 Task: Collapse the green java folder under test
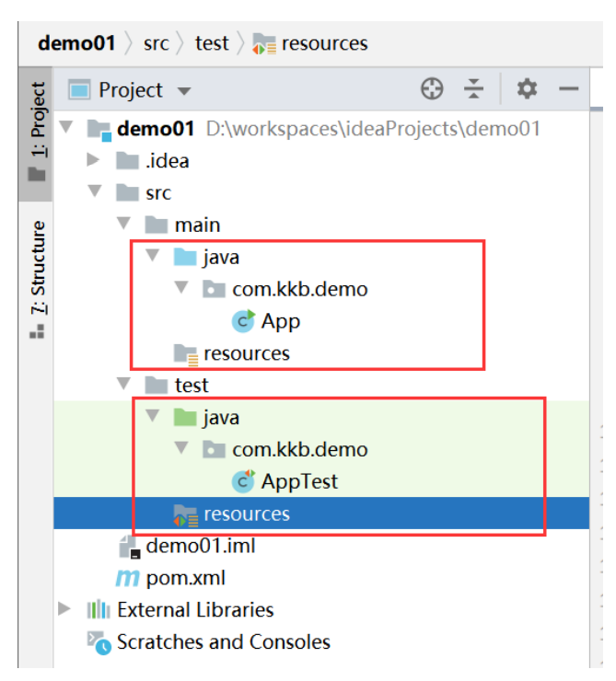coord(153,416)
